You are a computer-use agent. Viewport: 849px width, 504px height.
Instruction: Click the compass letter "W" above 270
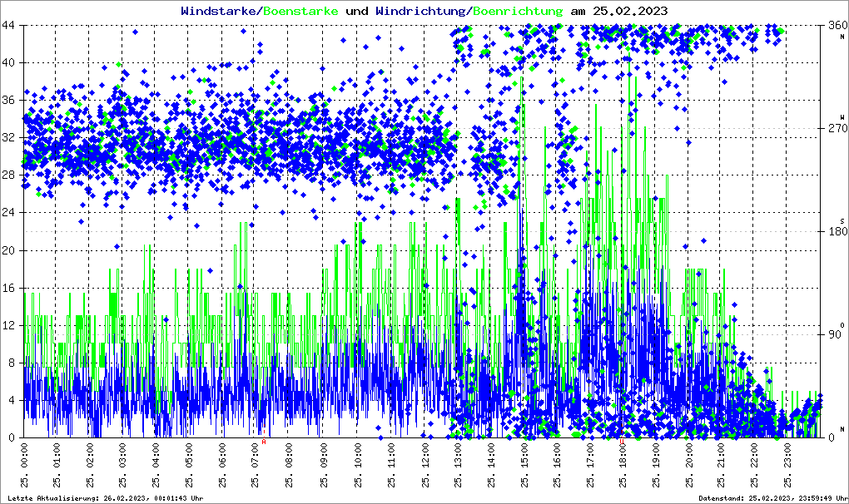[842, 117]
